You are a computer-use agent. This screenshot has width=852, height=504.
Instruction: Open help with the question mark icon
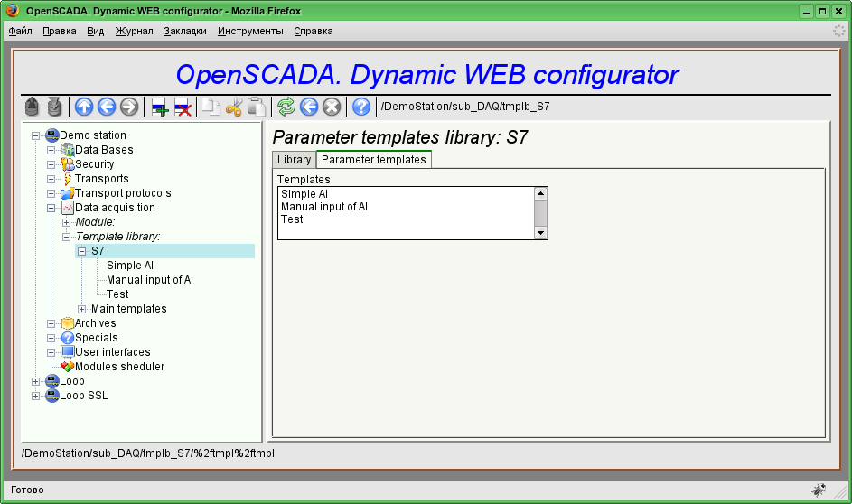361,107
